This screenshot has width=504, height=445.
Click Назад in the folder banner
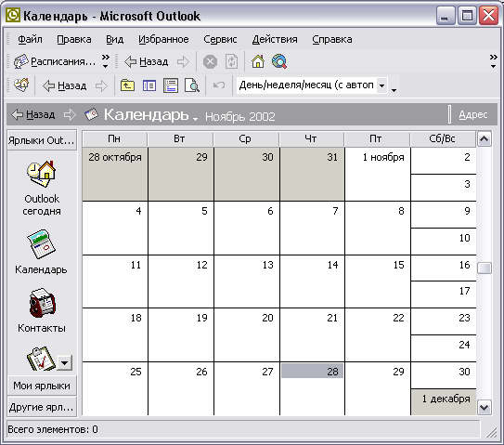[x=33, y=114]
